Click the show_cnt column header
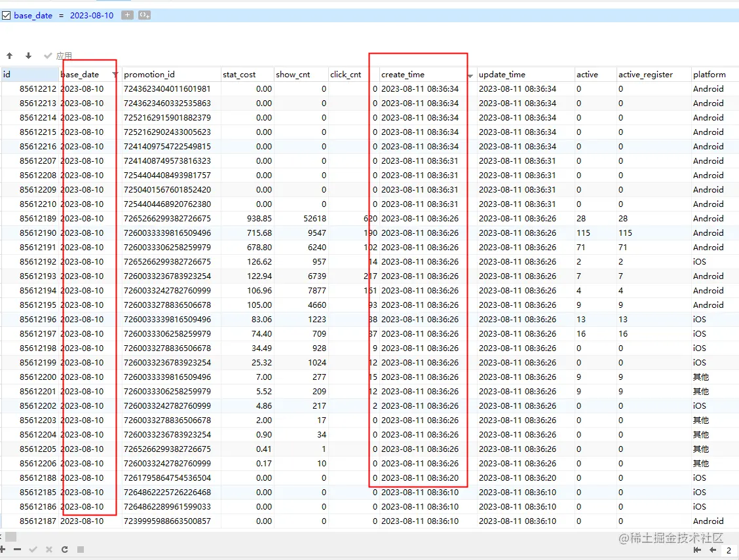This screenshot has height=560, width=739. 301,75
